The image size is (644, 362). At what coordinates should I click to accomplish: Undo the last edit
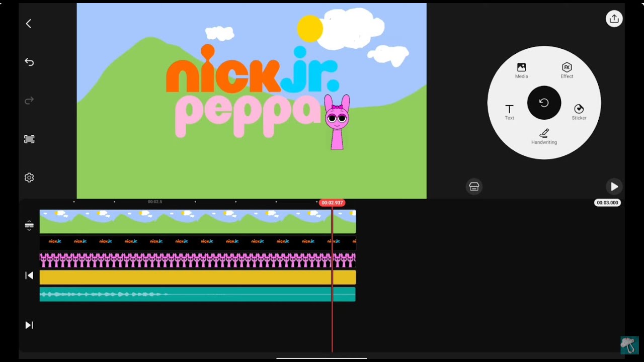(x=29, y=62)
